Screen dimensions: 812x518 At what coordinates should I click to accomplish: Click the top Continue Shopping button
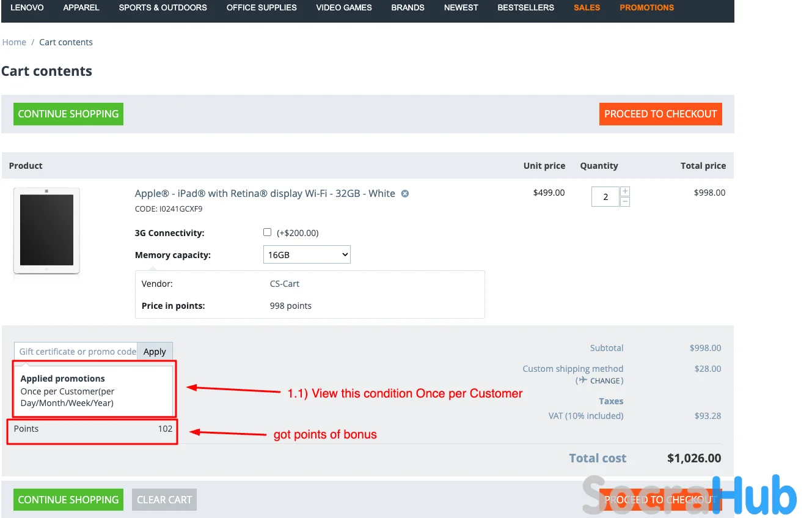[68, 114]
